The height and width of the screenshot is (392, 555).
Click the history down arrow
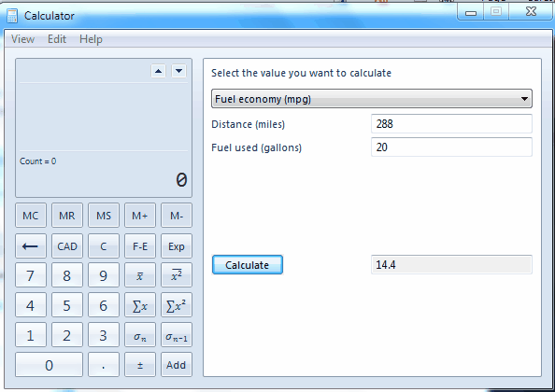(x=179, y=71)
